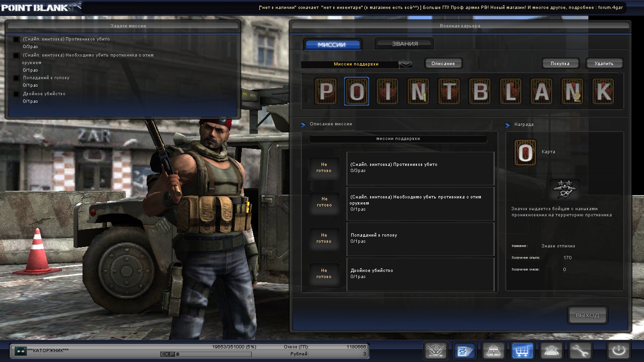Select the letter N card marked 1
644x362 pixels.
tap(418, 91)
